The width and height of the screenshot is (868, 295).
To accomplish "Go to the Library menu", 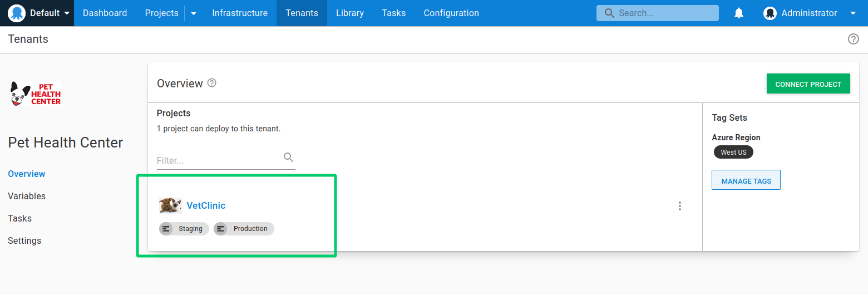I will click(349, 13).
